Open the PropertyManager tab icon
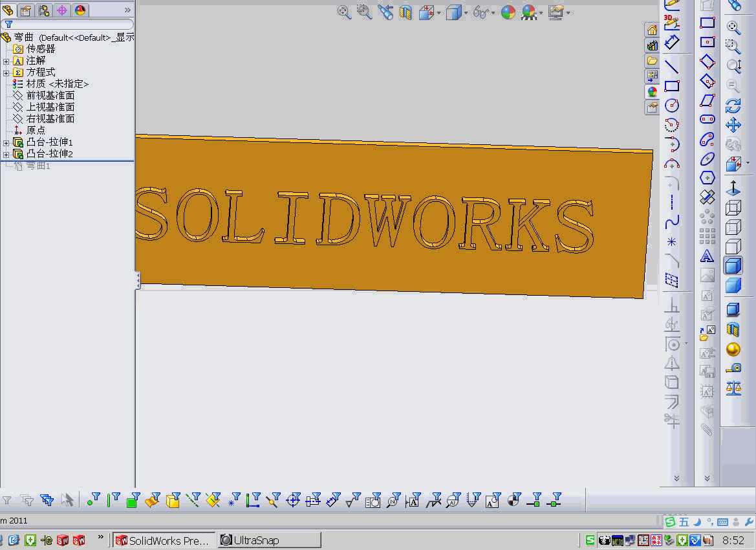The width and height of the screenshot is (756, 550). pyautogui.click(x=26, y=10)
